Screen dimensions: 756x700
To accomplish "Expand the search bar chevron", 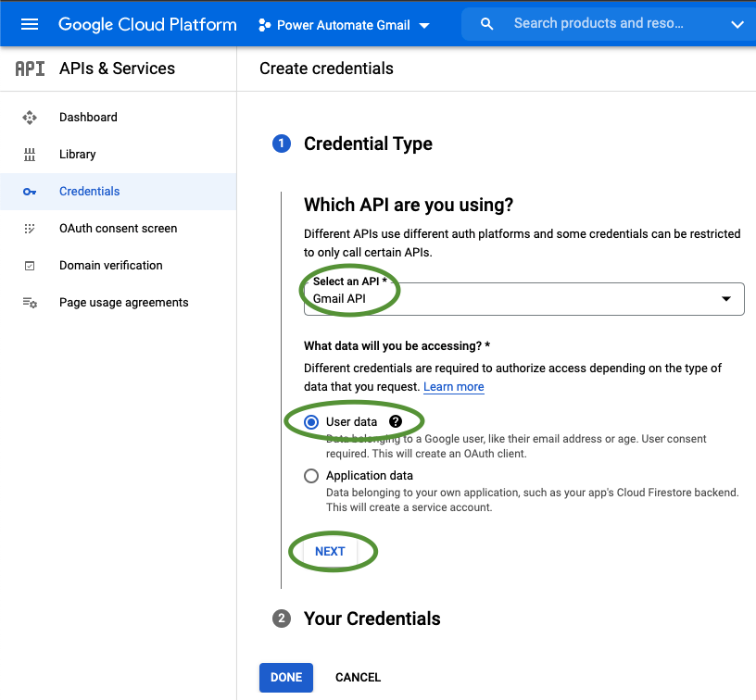I will (x=738, y=23).
